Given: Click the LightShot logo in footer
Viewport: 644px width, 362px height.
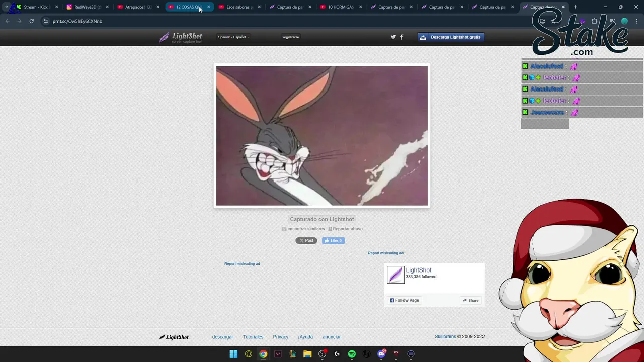Looking at the screenshot, I should pos(174,337).
